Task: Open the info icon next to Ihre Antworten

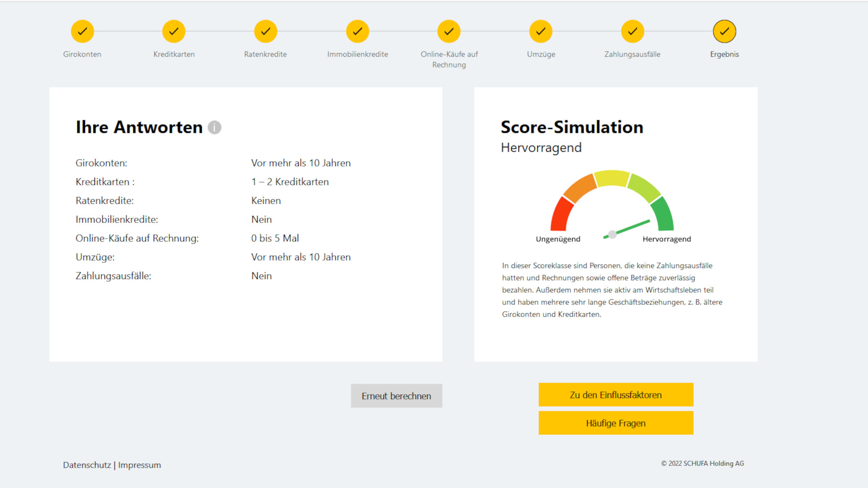Action: click(214, 127)
